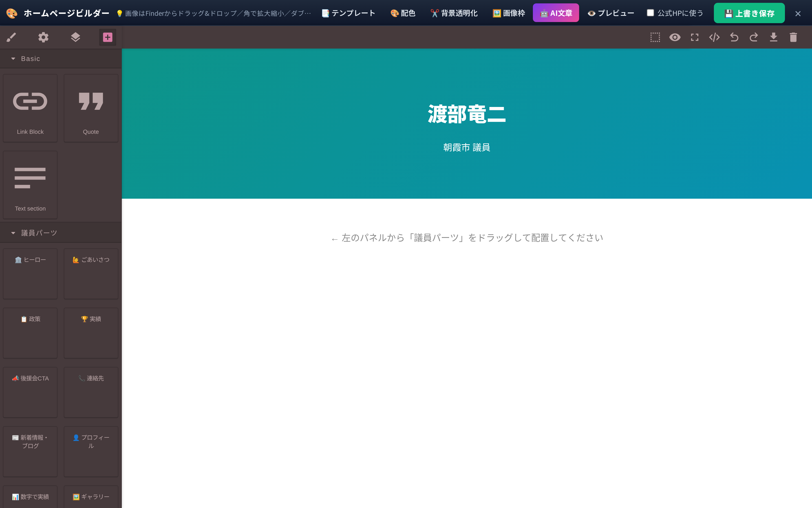Image resolution: width=812 pixels, height=508 pixels.
Task: Open the Layers panel icon
Action: click(x=76, y=37)
